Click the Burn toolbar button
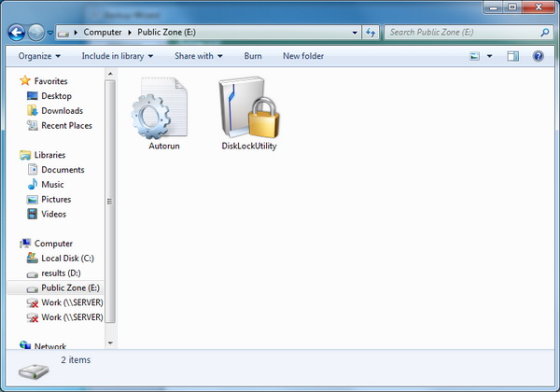The width and height of the screenshot is (560, 392). click(x=253, y=56)
